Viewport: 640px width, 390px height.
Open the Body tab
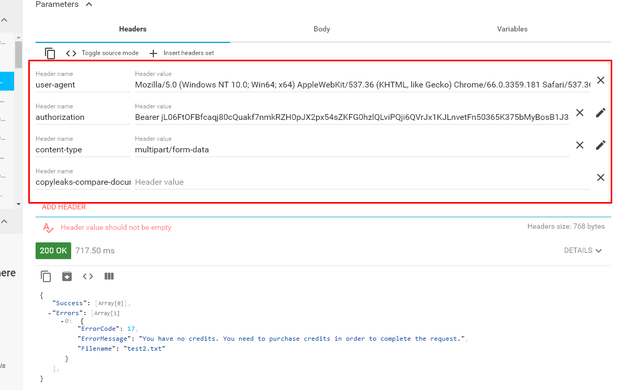click(x=322, y=29)
